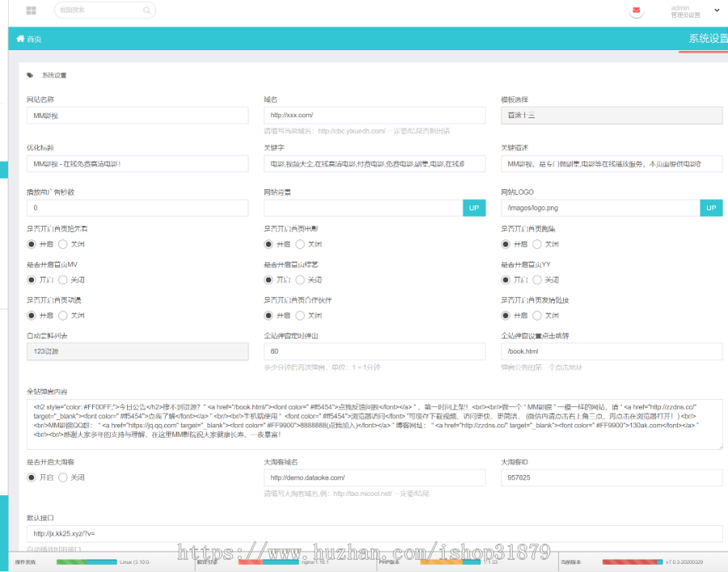
Task: Click UP button for 网站LOGO field
Action: click(711, 208)
